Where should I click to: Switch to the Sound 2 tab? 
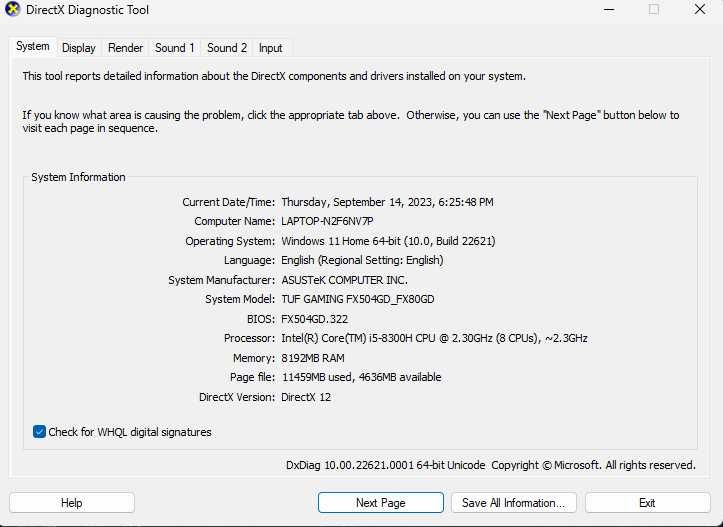coord(227,48)
